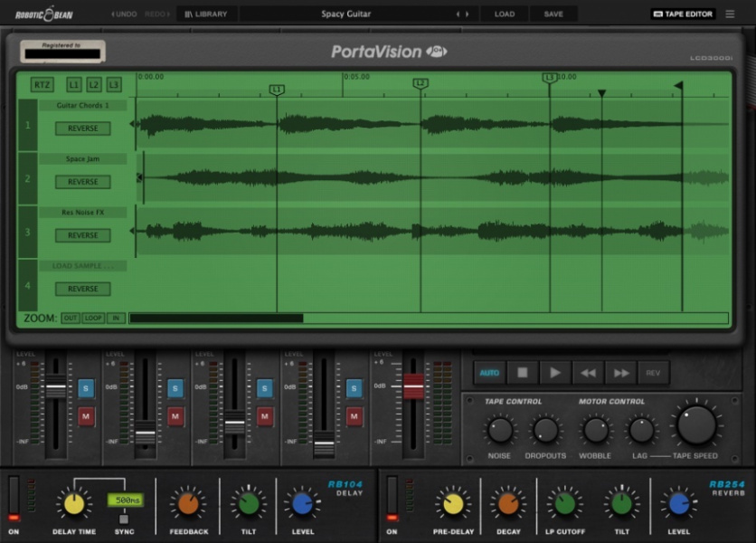Open the hamburger menu icon
756x543 pixels.
731,14
